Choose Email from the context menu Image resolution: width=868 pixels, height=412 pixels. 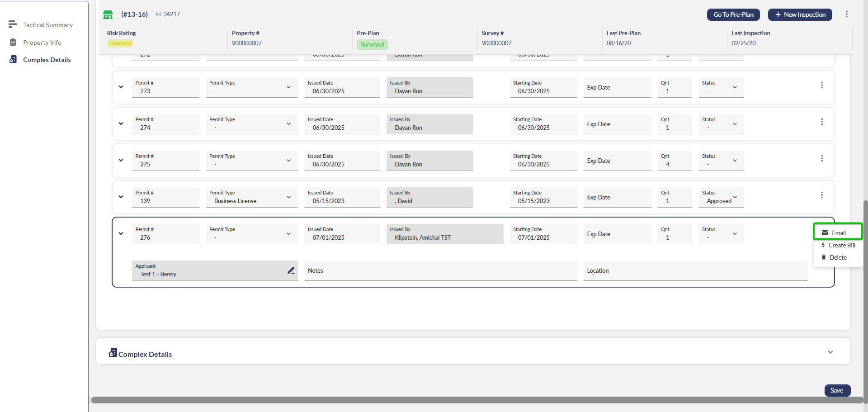point(838,233)
